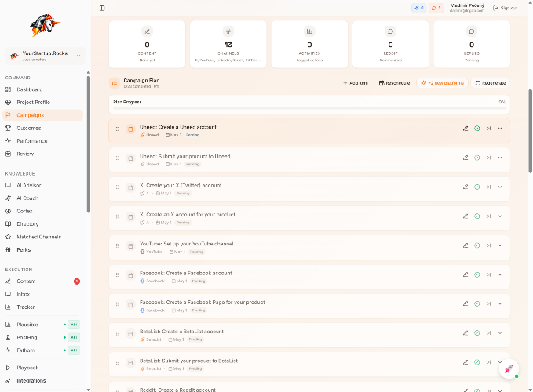This screenshot has height=392, width=533.
Task: Expand 'Facebook: Create a Facebook account' details
Action: pos(500,274)
